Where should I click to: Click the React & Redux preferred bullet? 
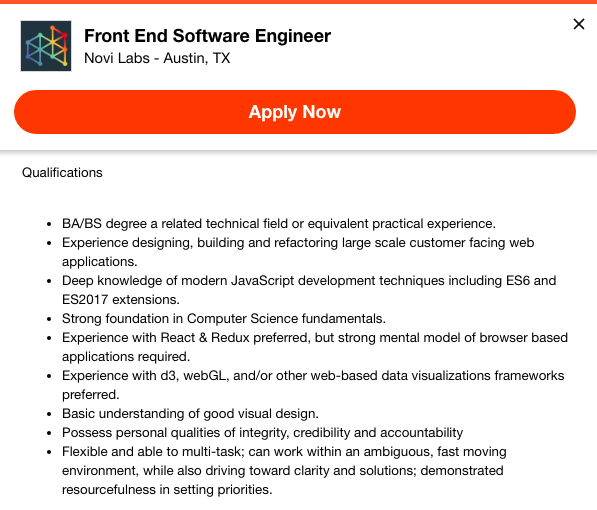[x=315, y=347]
